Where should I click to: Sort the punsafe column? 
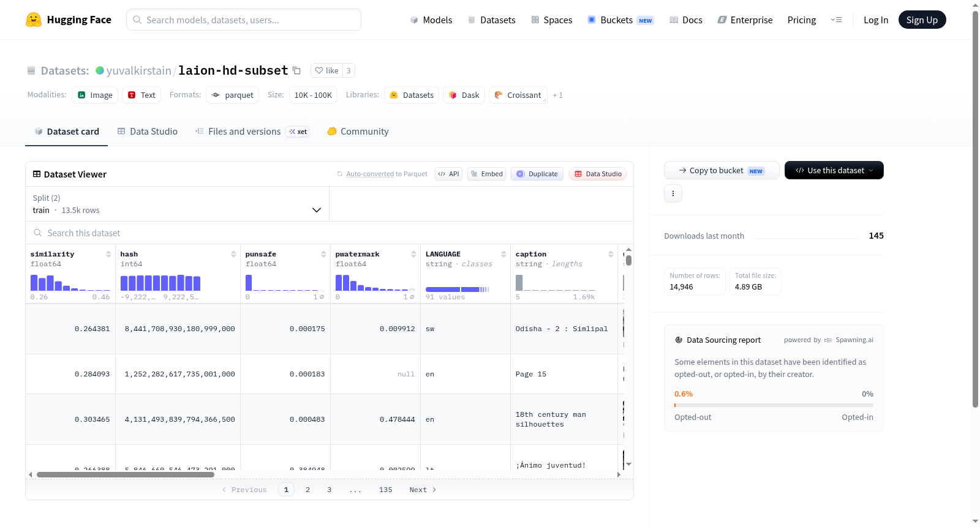pyautogui.click(x=323, y=254)
